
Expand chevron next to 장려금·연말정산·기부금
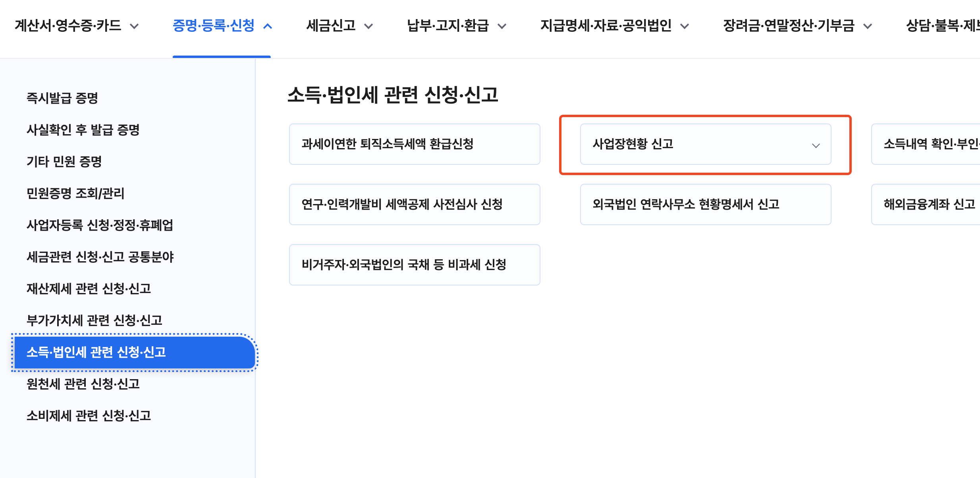pos(868,27)
